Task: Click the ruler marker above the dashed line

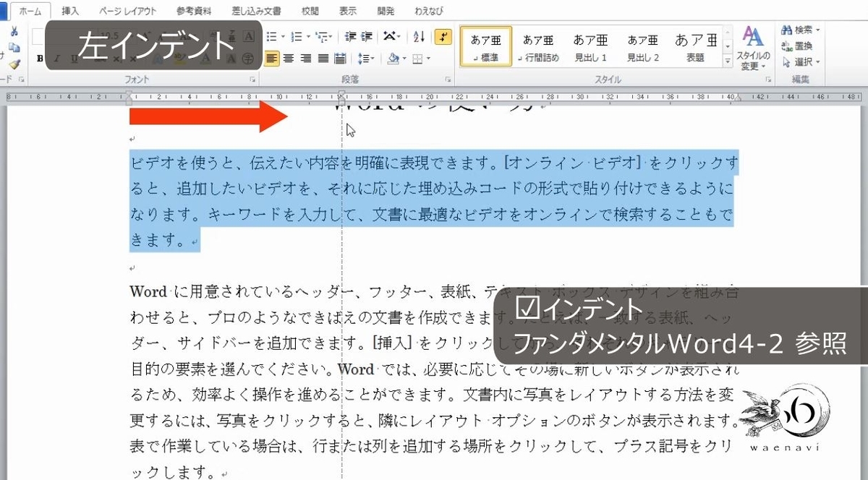Action: click(x=341, y=97)
